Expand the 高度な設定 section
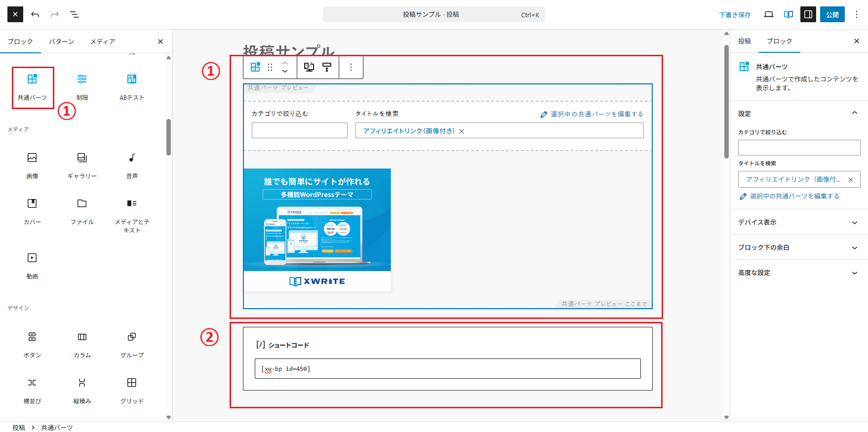 pyautogui.click(x=799, y=273)
